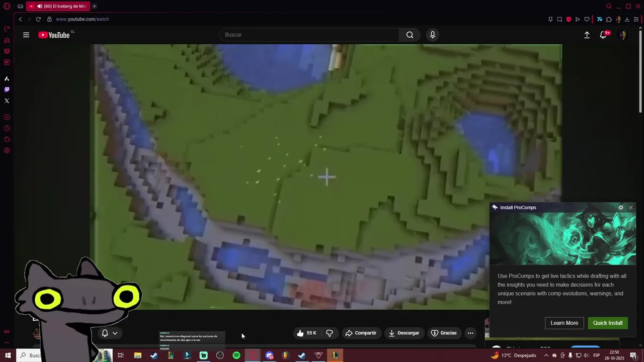Screen dimensions: 644x362
Task: Open File Explorer from taskbar
Action: [137, 355]
